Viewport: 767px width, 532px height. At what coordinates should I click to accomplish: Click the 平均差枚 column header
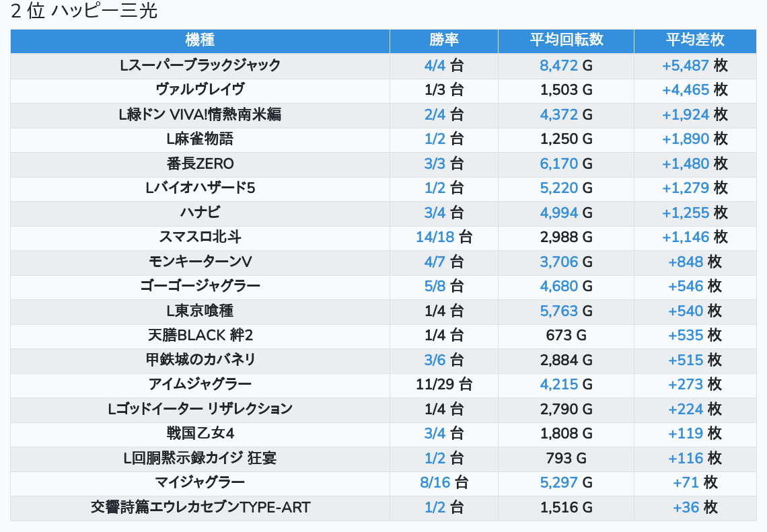pos(694,40)
